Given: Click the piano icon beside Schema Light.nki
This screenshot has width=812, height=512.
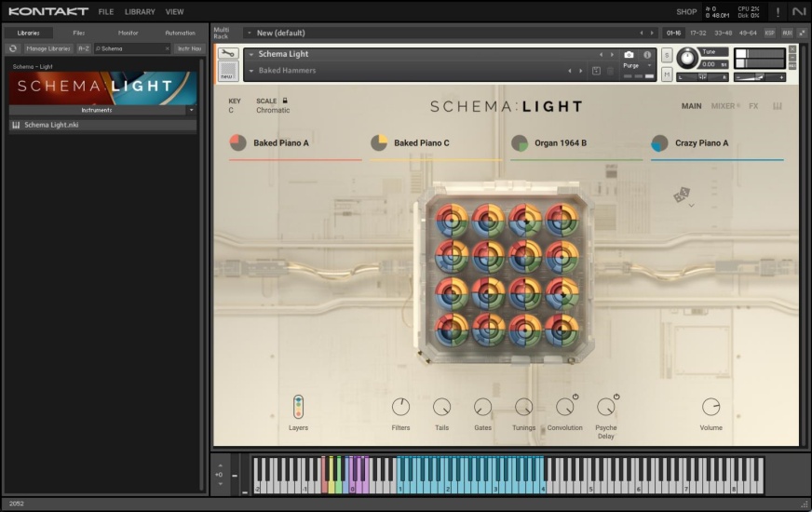Looking at the screenshot, I should tap(16, 125).
